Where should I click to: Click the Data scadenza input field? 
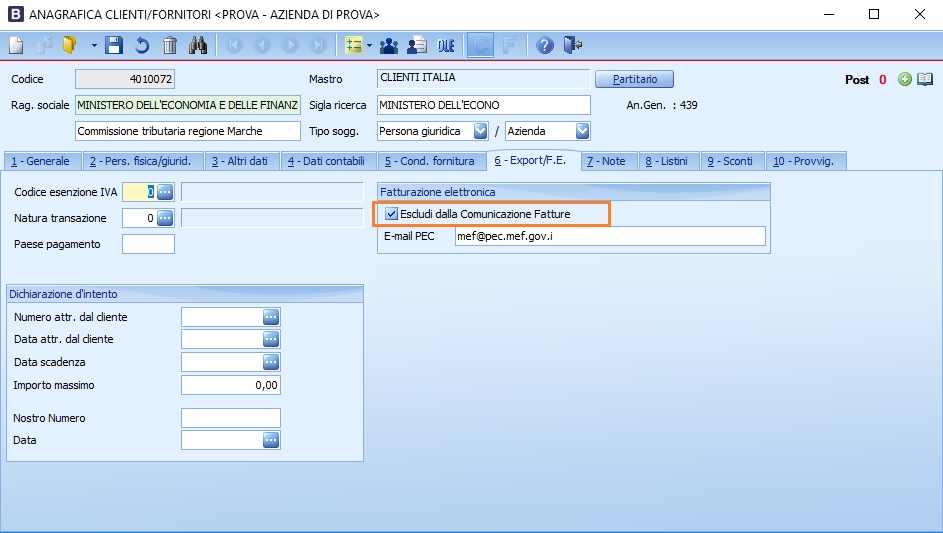pyautogui.click(x=222, y=362)
